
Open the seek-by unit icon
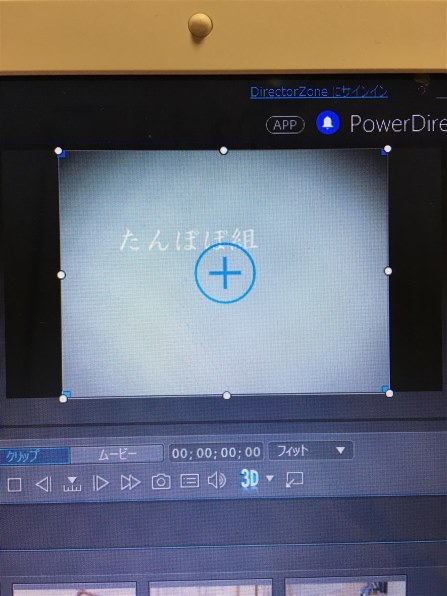72,484
